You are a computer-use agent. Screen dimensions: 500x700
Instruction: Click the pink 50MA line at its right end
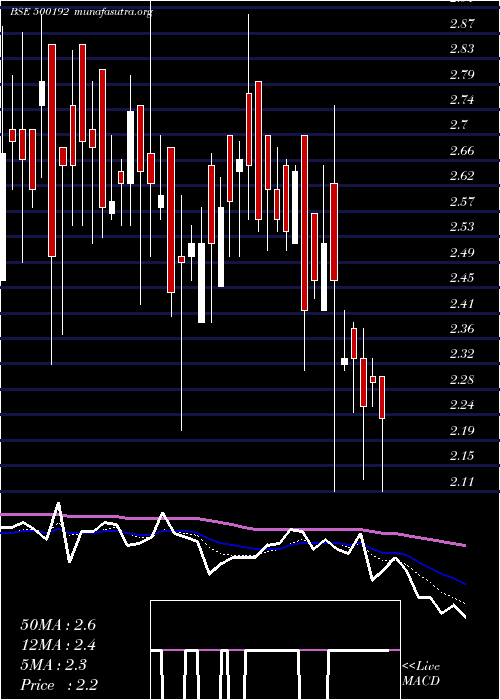(x=464, y=545)
